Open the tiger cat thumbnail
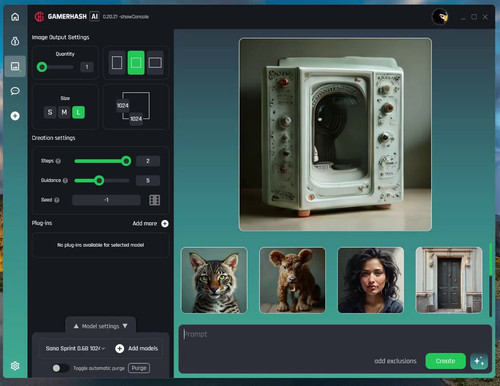This screenshot has height=386, width=500. click(x=214, y=280)
